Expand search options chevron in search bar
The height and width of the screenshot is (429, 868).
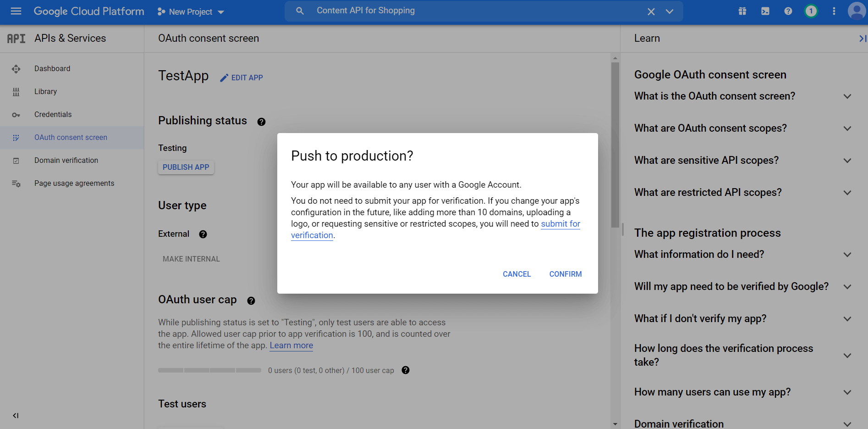670,11
